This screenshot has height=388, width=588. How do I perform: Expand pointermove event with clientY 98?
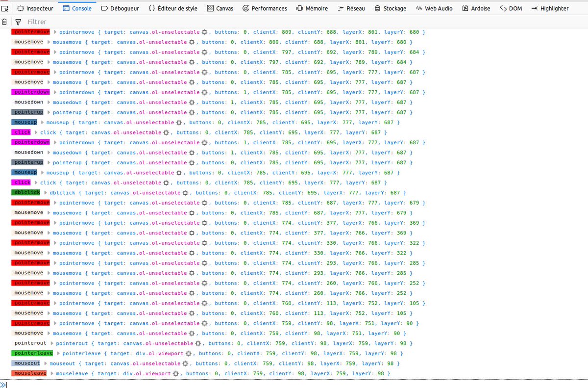pyautogui.click(x=55, y=323)
